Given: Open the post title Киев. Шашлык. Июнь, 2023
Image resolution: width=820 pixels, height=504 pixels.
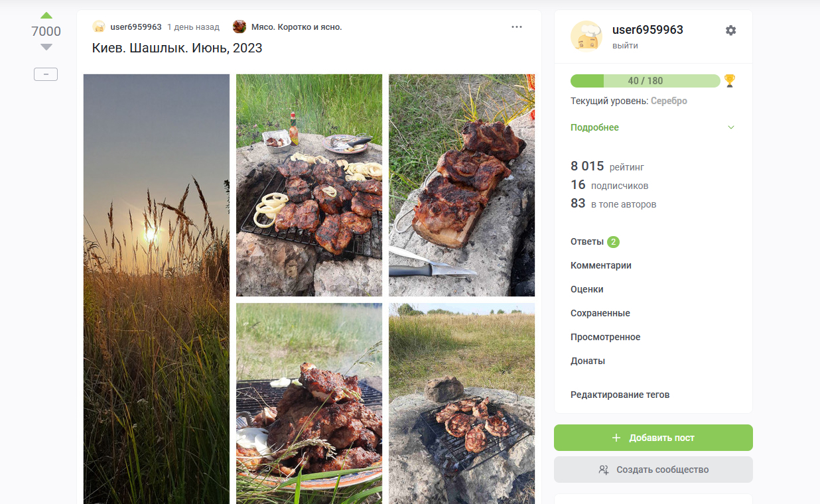Looking at the screenshot, I should (177, 48).
